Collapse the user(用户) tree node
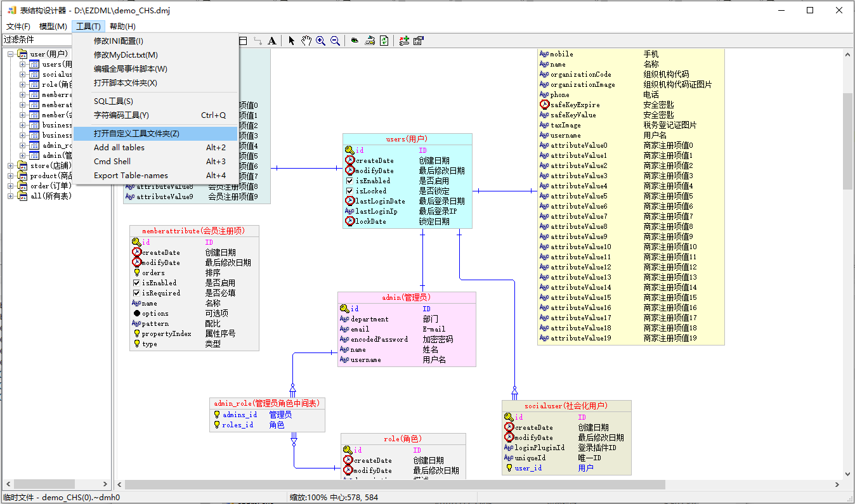The height and width of the screenshot is (504, 855). (11, 54)
